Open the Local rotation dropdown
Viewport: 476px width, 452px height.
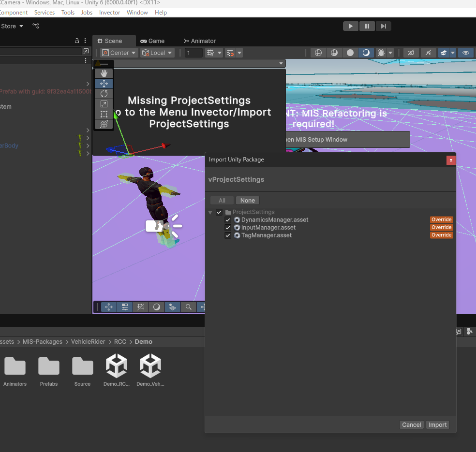(x=157, y=53)
